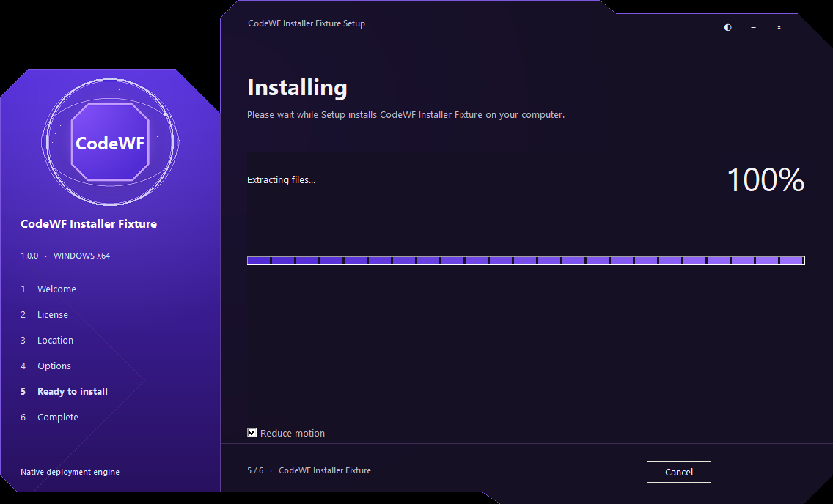Screen dimensions: 833x504
Task: Click the Extracting files status text
Action: (281, 180)
